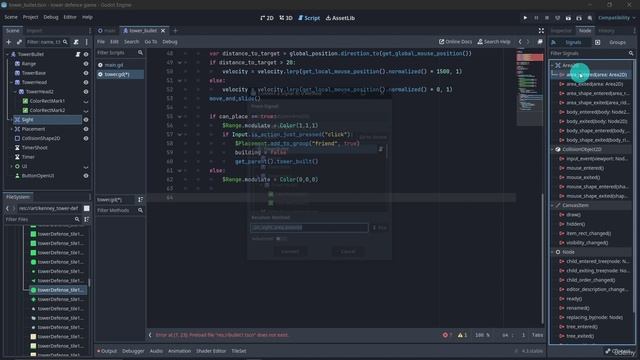The width and height of the screenshot is (640, 360).
Task: Collapse the TowerBullet root node
Action: pyautogui.click(x=7, y=54)
